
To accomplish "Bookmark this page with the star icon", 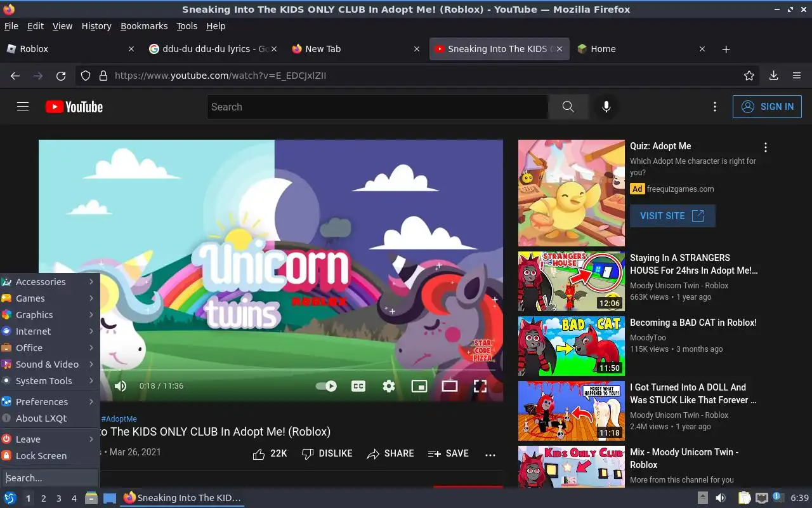I will pos(749,76).
